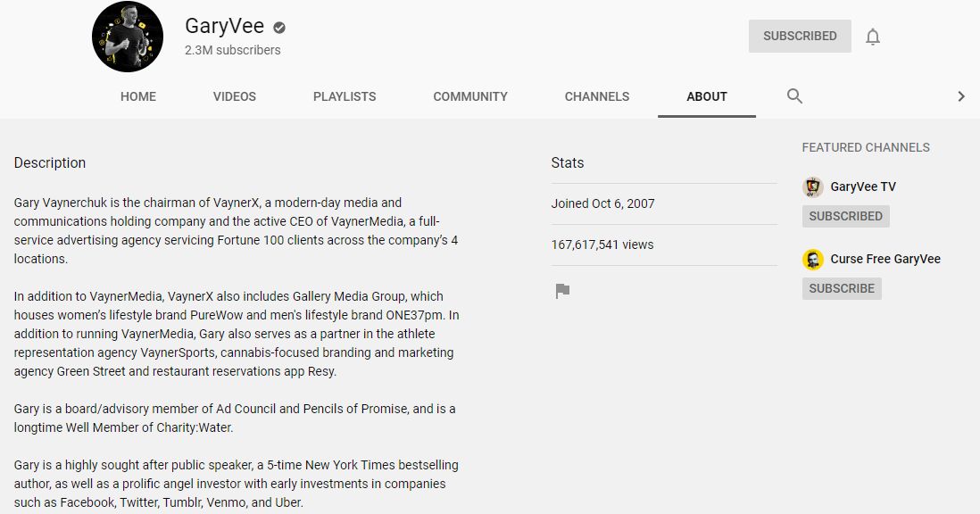Click the Featured Channels heading

[866, 147]
